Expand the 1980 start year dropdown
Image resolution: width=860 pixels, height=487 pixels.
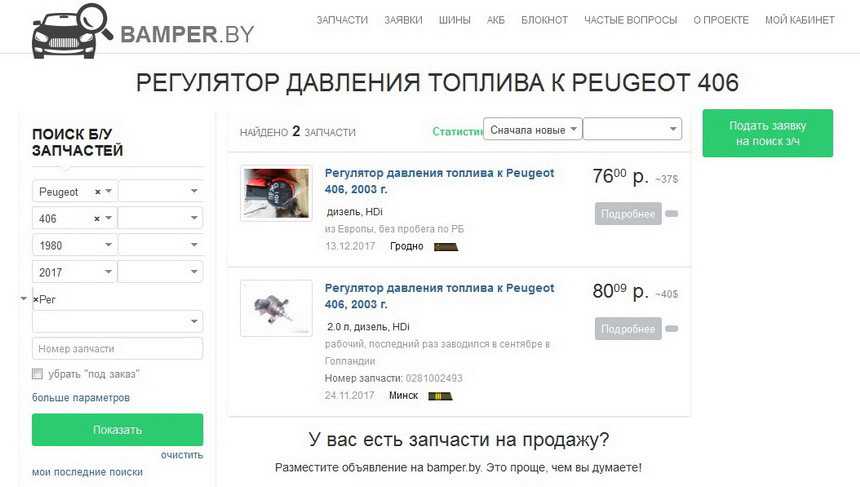click(74, 245)
